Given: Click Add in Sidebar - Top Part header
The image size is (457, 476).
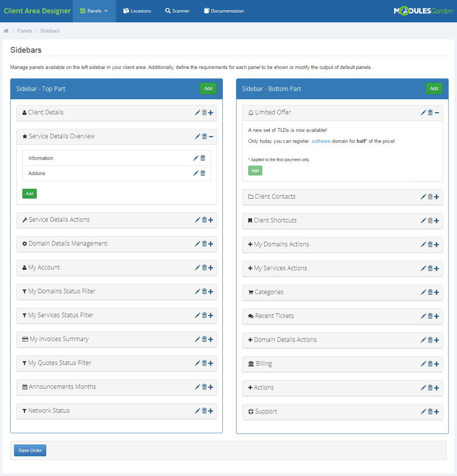Looking at the screenshot, I should pos(208,88).
